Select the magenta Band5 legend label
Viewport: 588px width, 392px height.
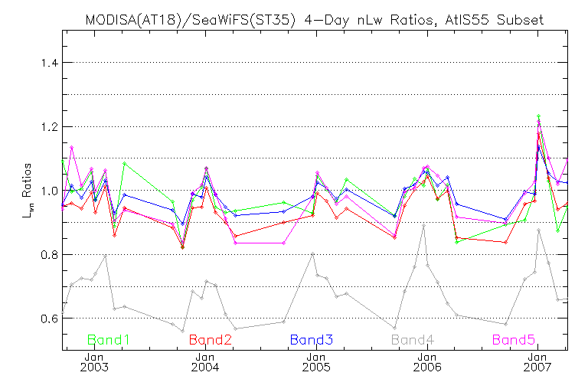[x=514, y=340]
